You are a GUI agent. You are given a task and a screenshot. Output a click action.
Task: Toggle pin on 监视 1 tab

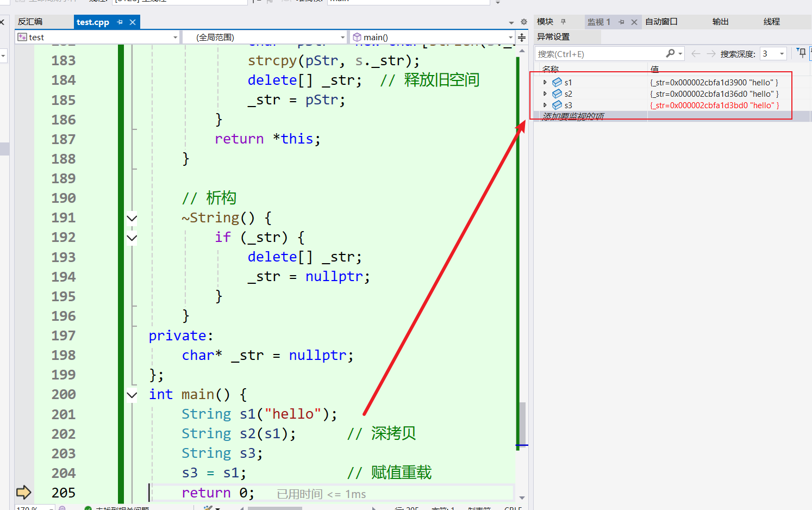pos(622,22)
